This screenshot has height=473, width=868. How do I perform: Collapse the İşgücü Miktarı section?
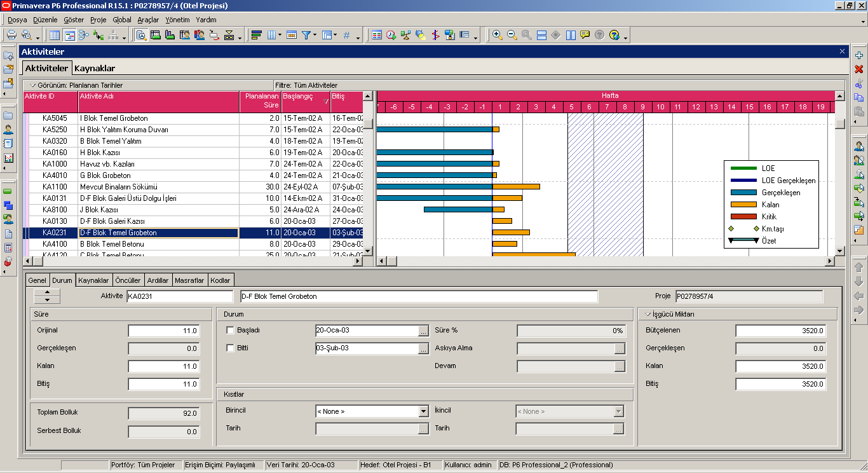(649, 314)
